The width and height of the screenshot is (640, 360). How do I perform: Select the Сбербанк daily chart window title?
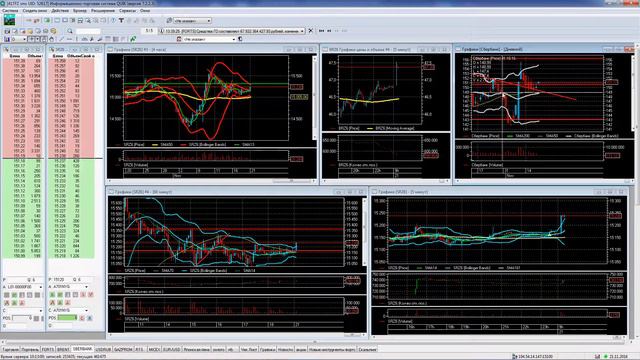tap(492, 49)
